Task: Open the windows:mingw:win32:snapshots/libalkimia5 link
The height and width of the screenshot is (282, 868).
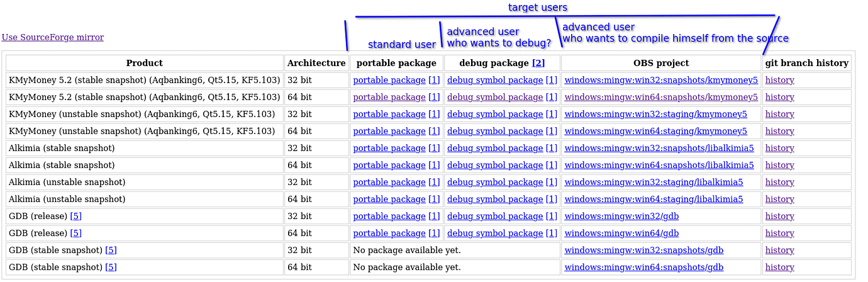Action: [x=659, y=148]
